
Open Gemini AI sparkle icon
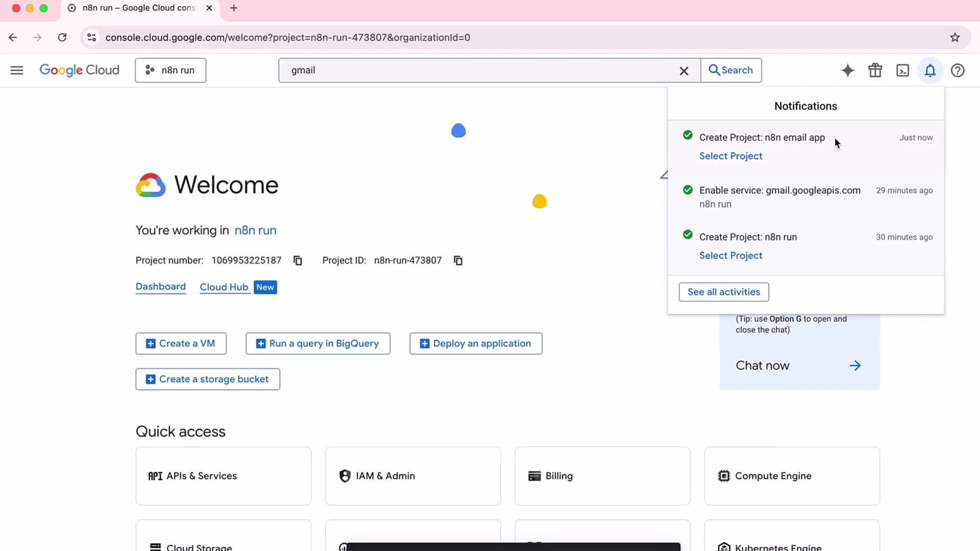pos(847,70)
